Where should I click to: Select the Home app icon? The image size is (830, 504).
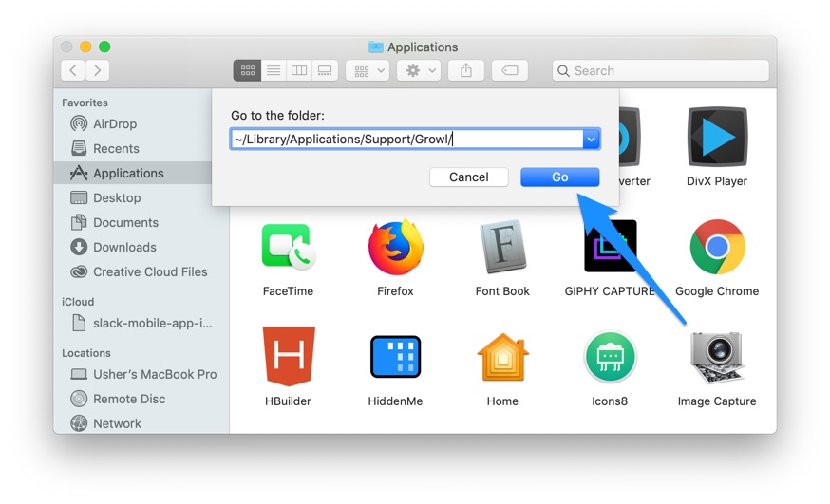[502, 357]
